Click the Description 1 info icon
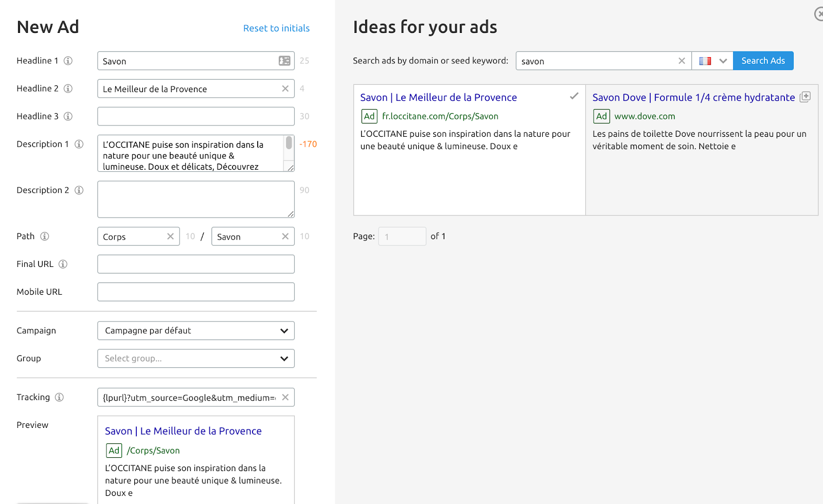823x504 pixels. point(79,144)
